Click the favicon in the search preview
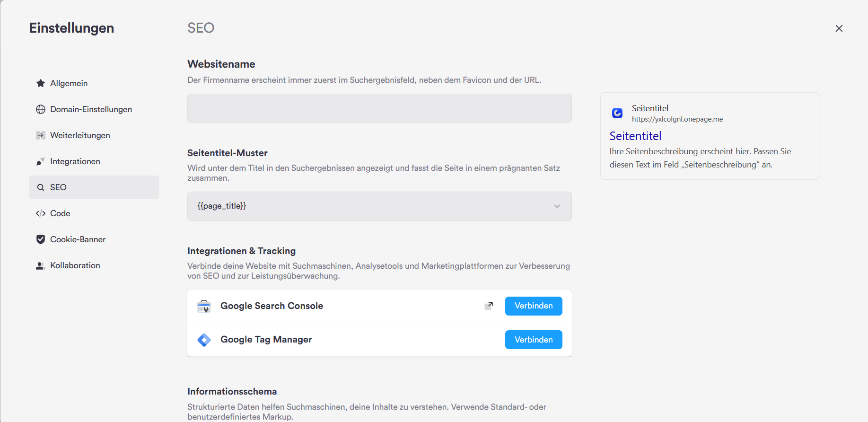This screenshot has height=422, width=868. (617, 113)
